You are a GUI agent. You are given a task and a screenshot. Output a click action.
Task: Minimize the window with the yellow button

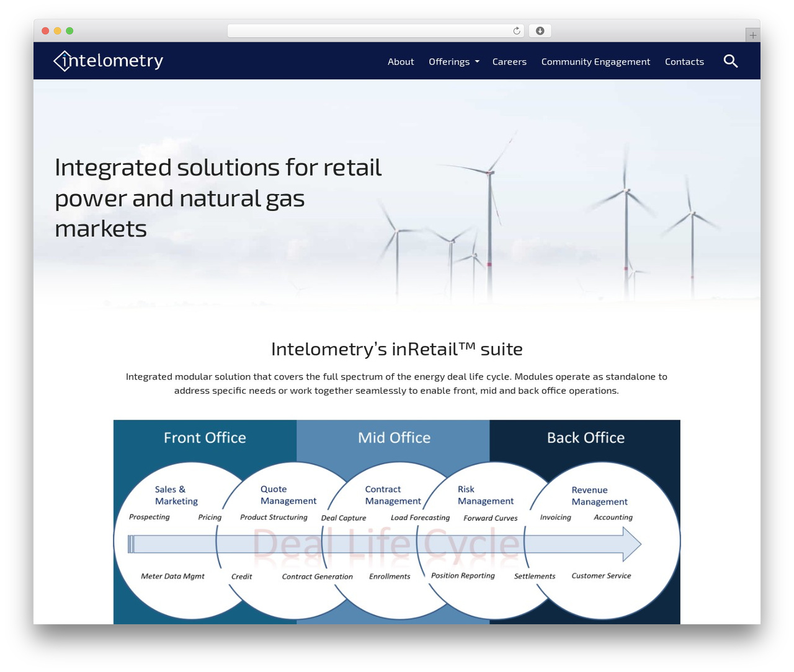(x=58, y=31)
